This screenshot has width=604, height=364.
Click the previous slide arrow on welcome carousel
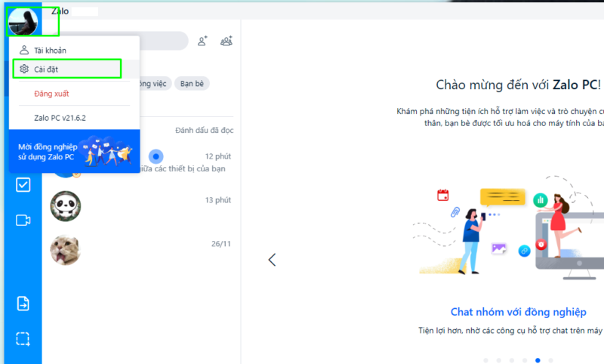272,260
